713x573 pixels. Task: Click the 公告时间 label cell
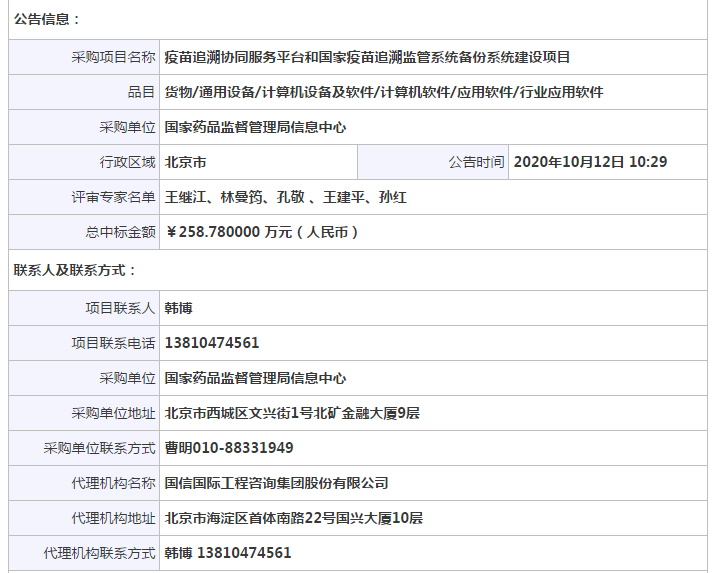476,162
